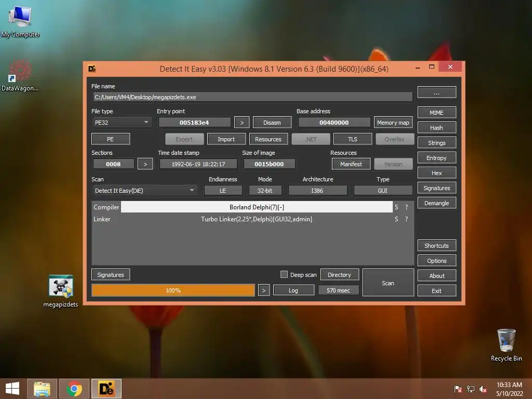Click the muted volume tray icon

(x=483, y=389)
